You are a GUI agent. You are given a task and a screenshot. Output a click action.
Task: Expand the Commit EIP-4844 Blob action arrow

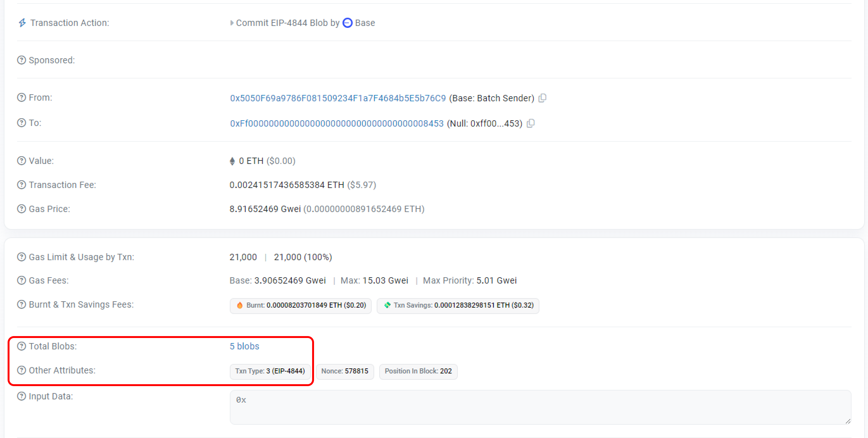click(x=232, y=22)
